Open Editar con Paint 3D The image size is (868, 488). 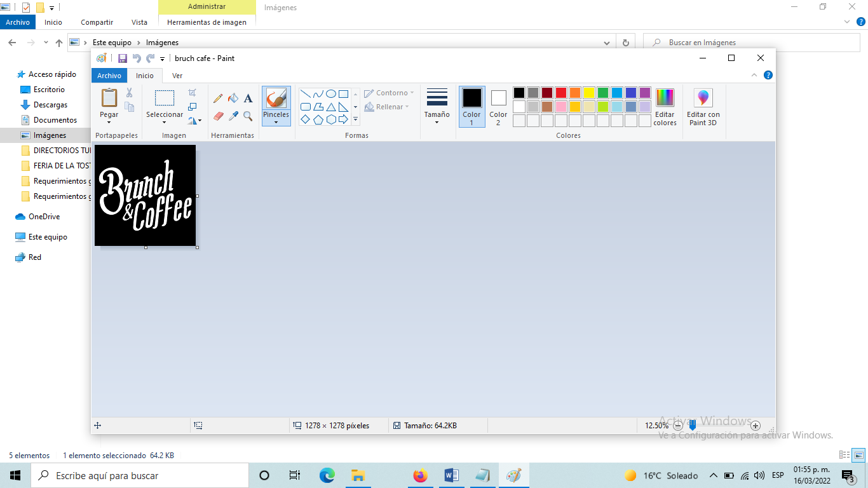(x=703, y=107)
